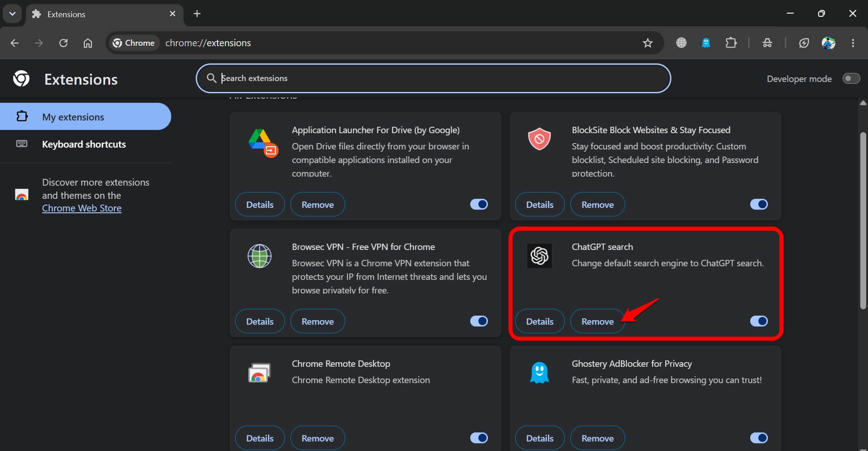Click 'Chrome Remote Desktop' title text
Screen dimensions: 868x451
341,364
